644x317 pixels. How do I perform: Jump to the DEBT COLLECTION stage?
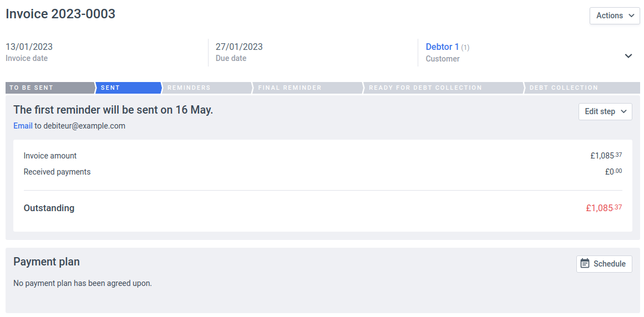click(x=580, y=88)
